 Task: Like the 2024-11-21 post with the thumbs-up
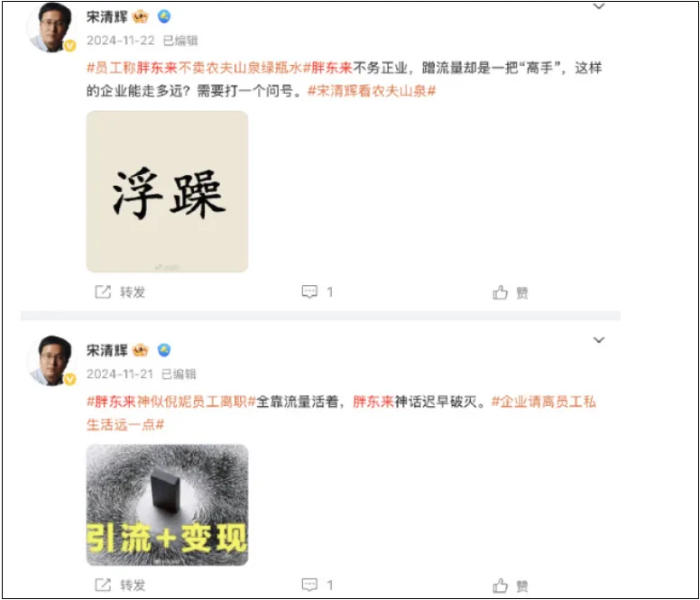(500, 586)
